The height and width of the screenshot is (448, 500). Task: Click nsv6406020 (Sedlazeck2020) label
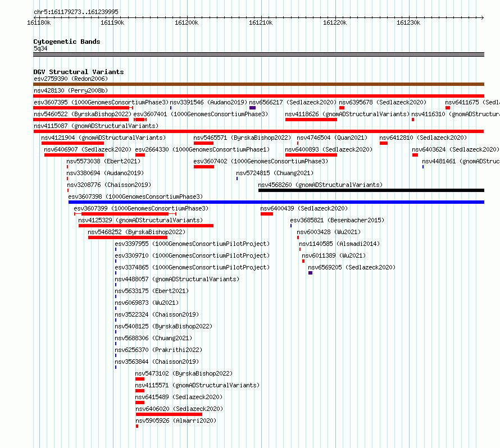coord(180,409)
